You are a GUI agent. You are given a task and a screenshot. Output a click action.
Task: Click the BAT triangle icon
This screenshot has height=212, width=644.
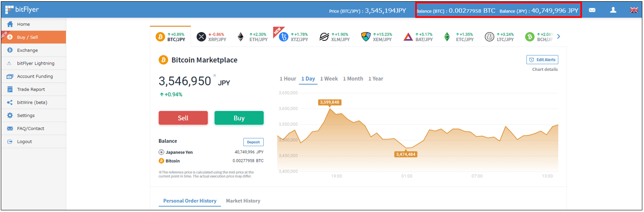(408, 37)
